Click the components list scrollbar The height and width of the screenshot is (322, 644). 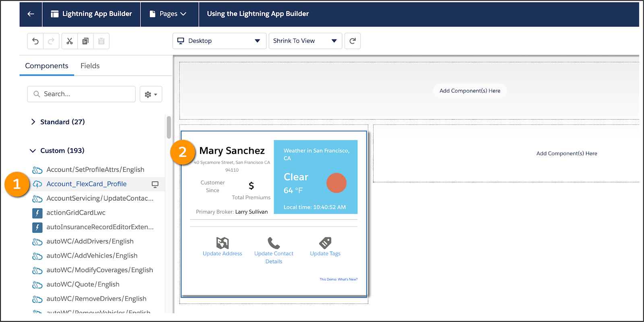[x=169, y=127]
